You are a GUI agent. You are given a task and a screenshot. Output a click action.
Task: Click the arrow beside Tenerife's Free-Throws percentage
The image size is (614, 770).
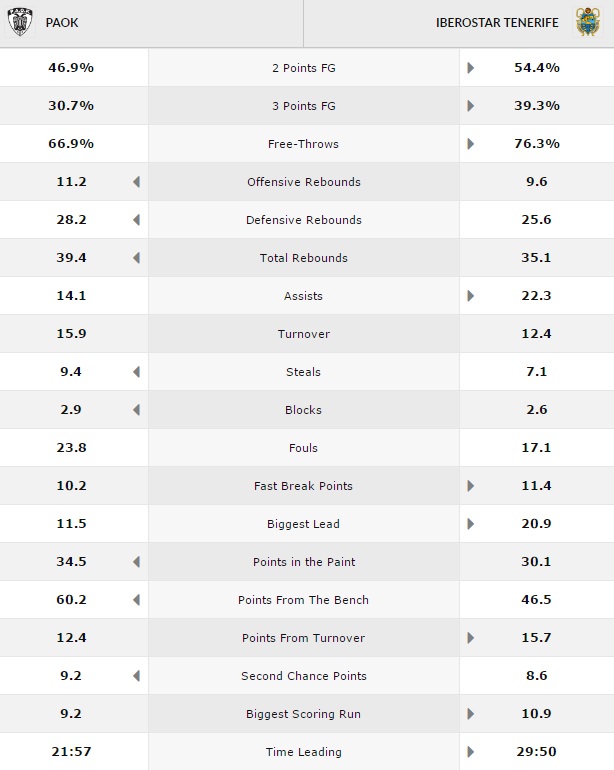[471, 144]
